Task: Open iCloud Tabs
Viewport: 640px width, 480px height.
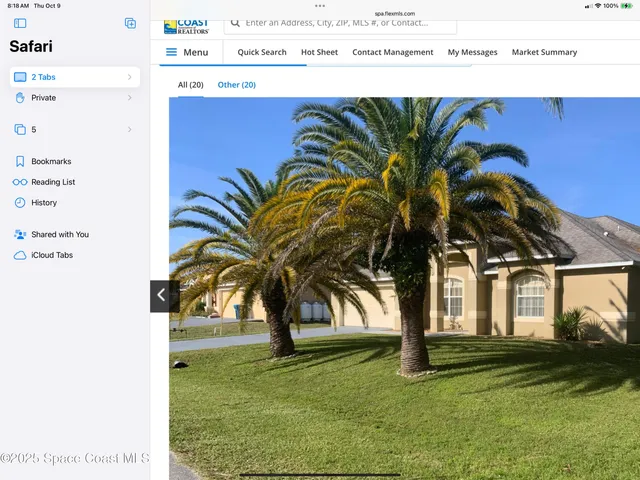Action: coord(51,255)
